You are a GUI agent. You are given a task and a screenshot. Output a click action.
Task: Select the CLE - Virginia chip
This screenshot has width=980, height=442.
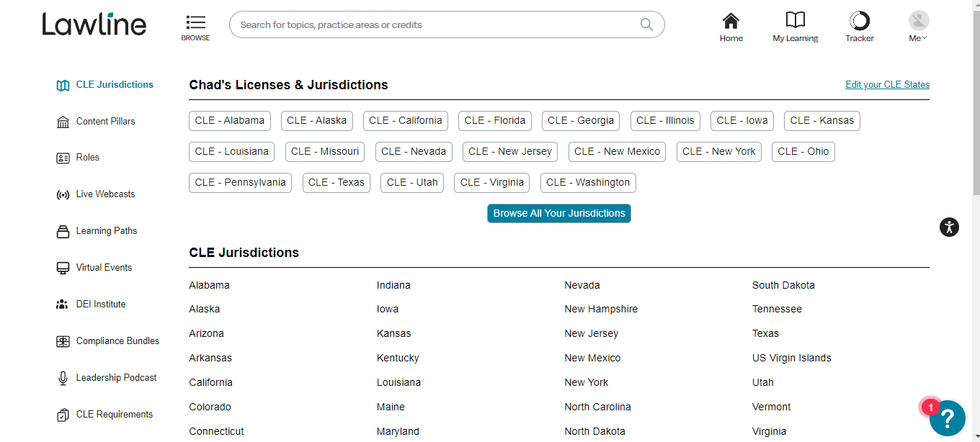(x=492, y=183)
